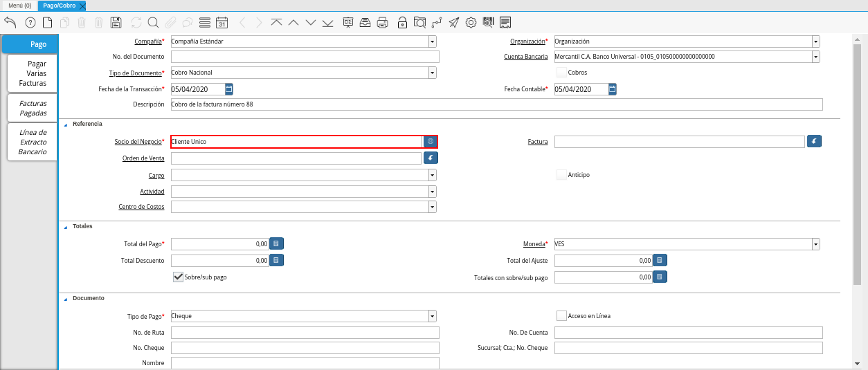The height and width of the screenshot is (370, 868).
Task: Expand the Moneda dropdown list
Action: click(x=816, y=244)
